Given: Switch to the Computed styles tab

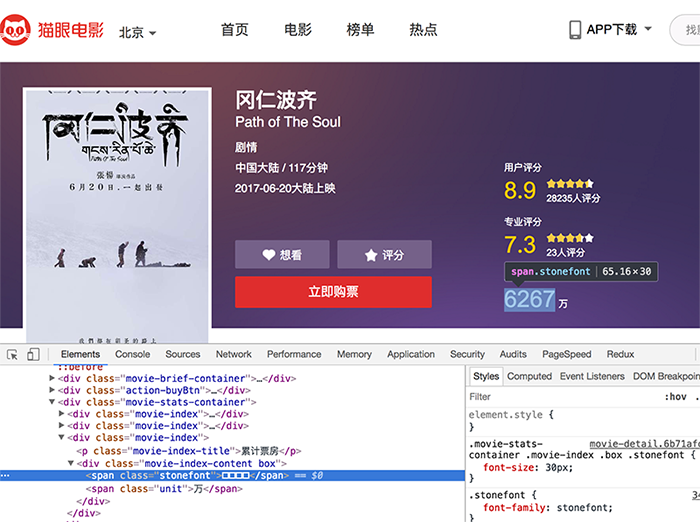Looking at the screenshot, I should pos(529,376).
